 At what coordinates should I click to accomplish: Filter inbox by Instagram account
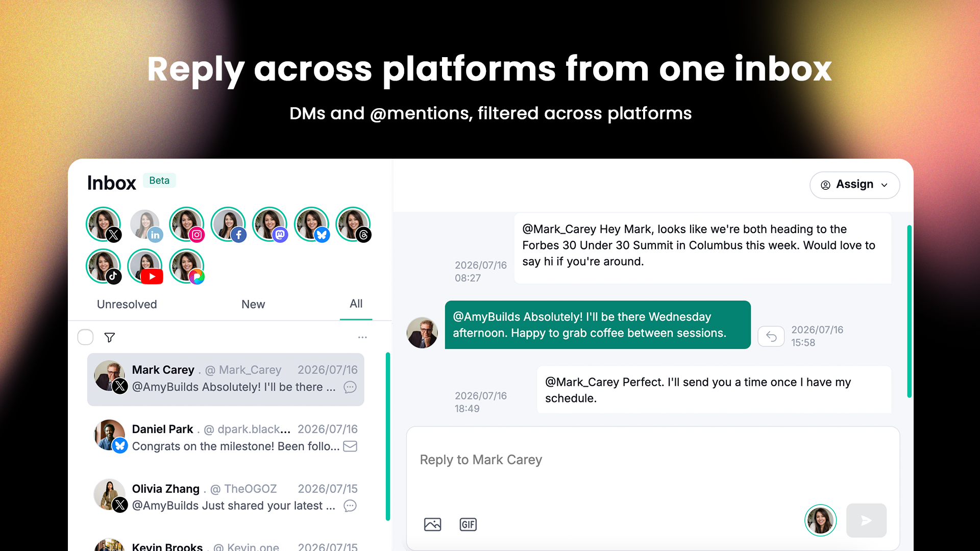(x=187, y=224)
